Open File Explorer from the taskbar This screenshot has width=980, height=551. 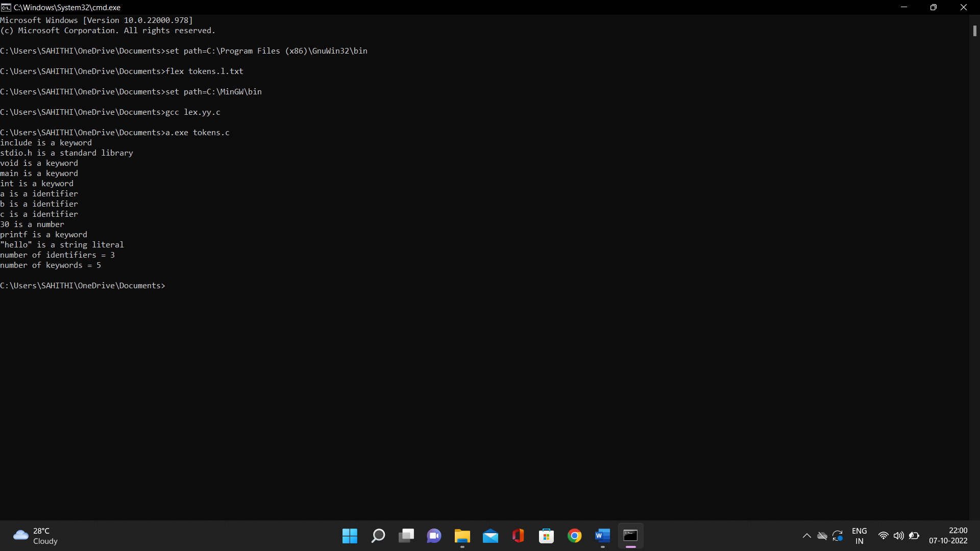pos(462,536)
